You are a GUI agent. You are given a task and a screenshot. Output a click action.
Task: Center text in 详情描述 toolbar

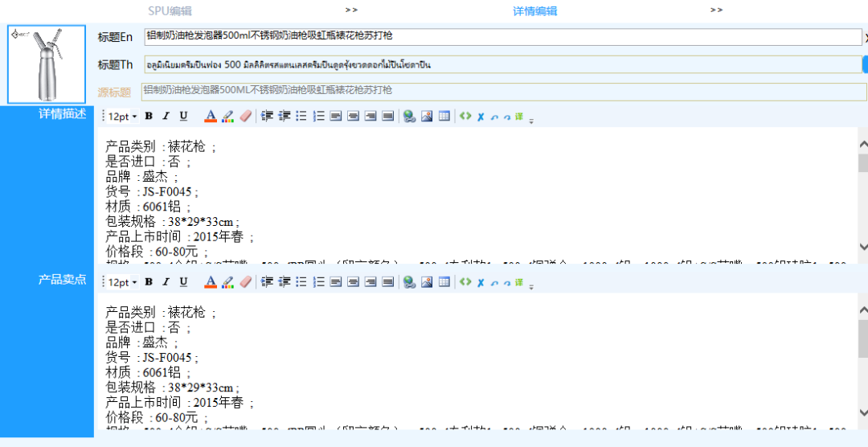(353, 116)
